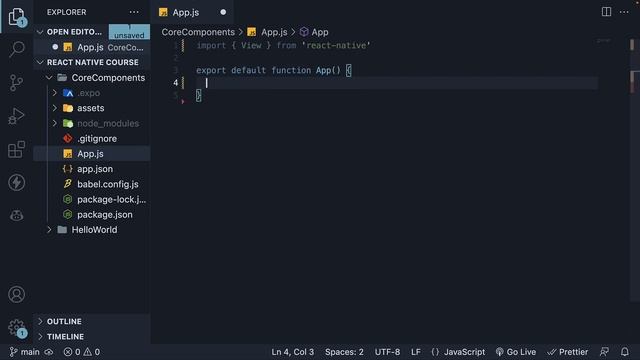The height and width of the screenshot is (360, 640).
Task: Click the lightning bolt icon in activity bar
Action: (16, 182)
